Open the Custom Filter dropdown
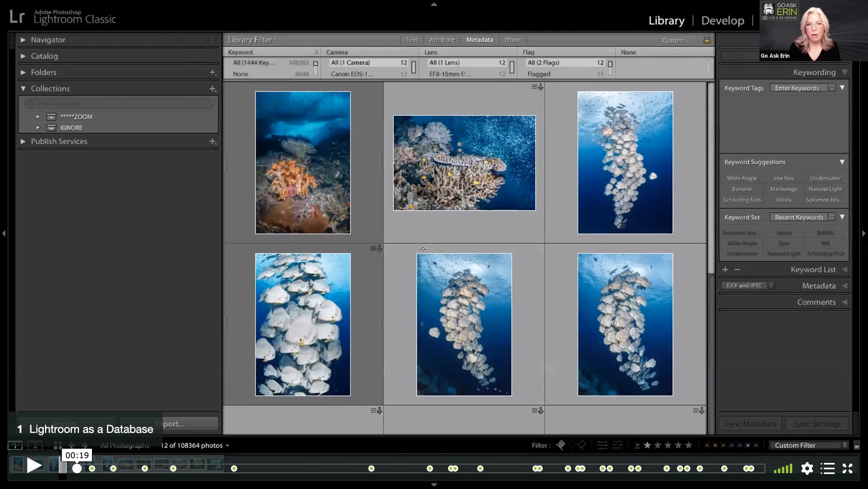 [809, 445]
